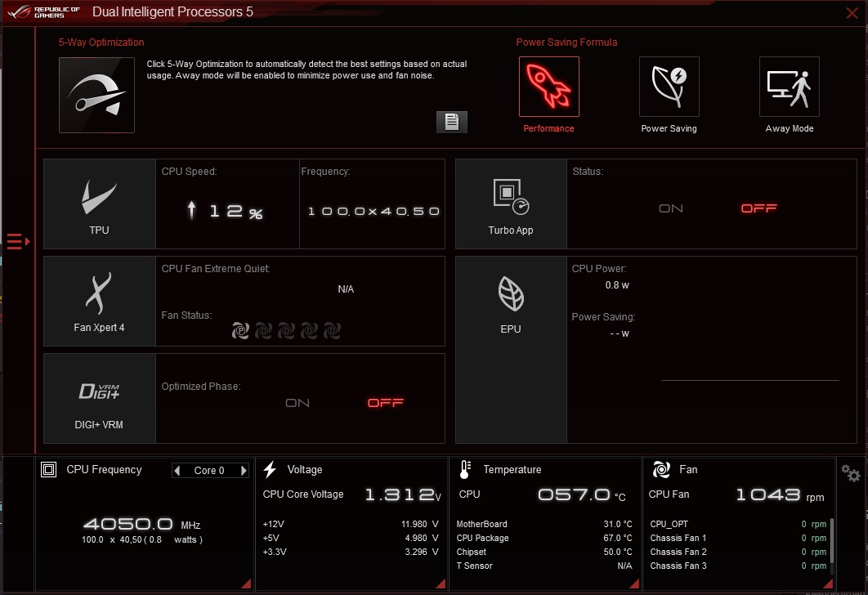The width and height of the screenshot is (868, 595).
Task: Open the Turbo App panel
Action: [511, 204]
